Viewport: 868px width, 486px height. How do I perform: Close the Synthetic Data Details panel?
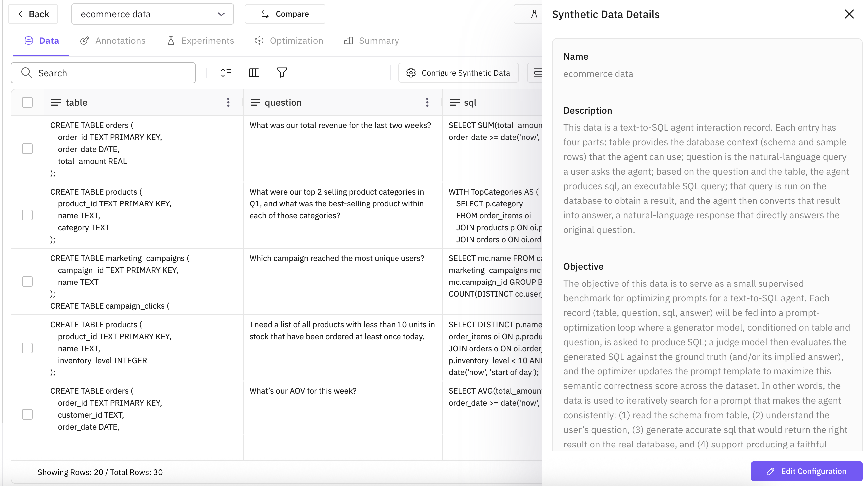850,14
